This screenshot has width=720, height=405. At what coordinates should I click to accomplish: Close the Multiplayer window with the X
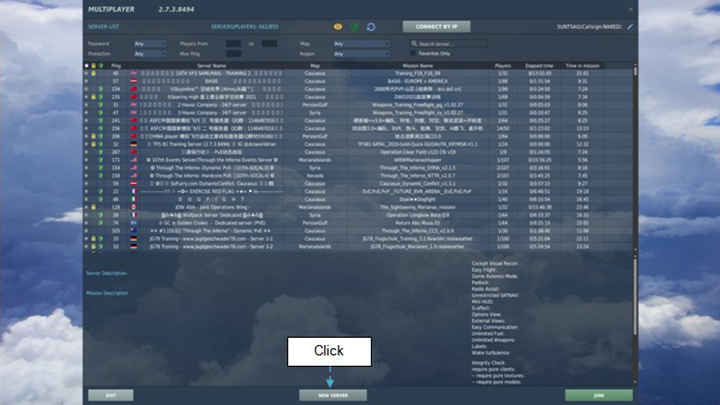[631, 7]
